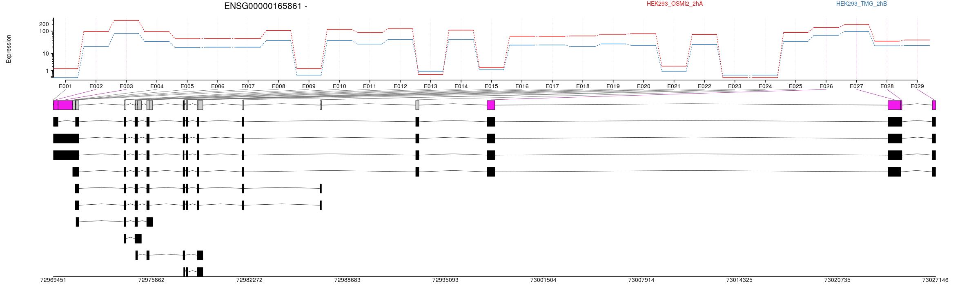Click exon label E013
This screenshot has width=980, height=286.
click(x=430, y=86)
